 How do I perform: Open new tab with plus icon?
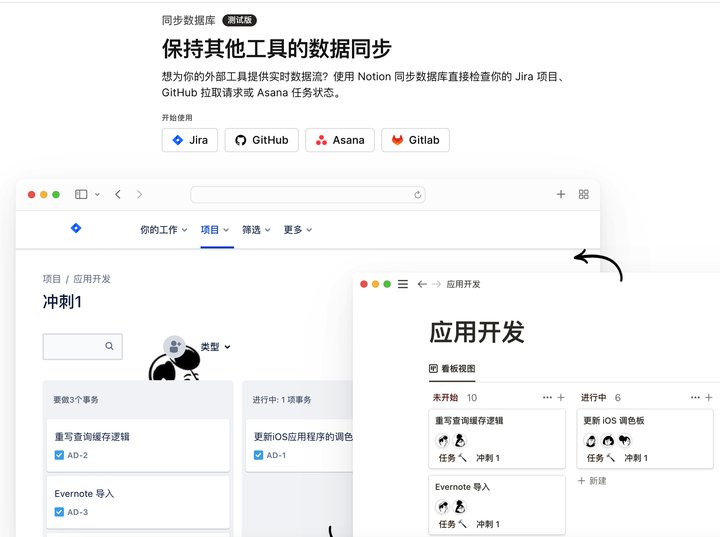[561, 194]
